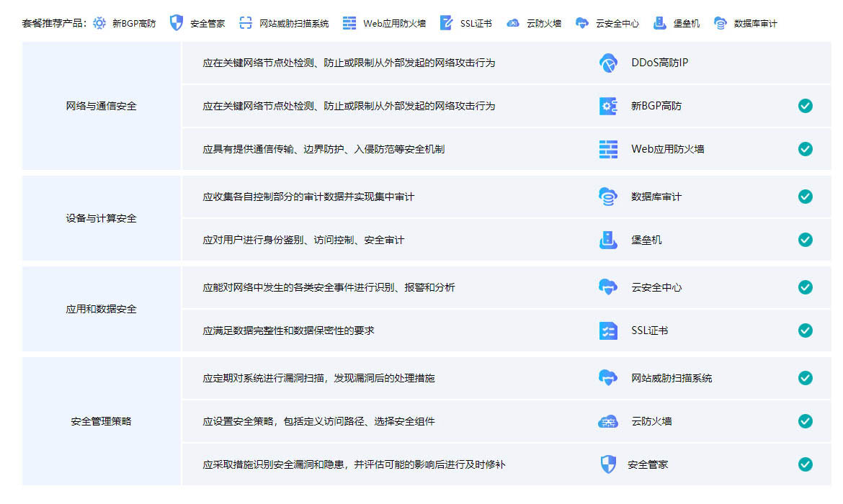Click requirement 应设置安全策略 text
843x504 pixels.
pyautogui.click(x=318, y=421)
